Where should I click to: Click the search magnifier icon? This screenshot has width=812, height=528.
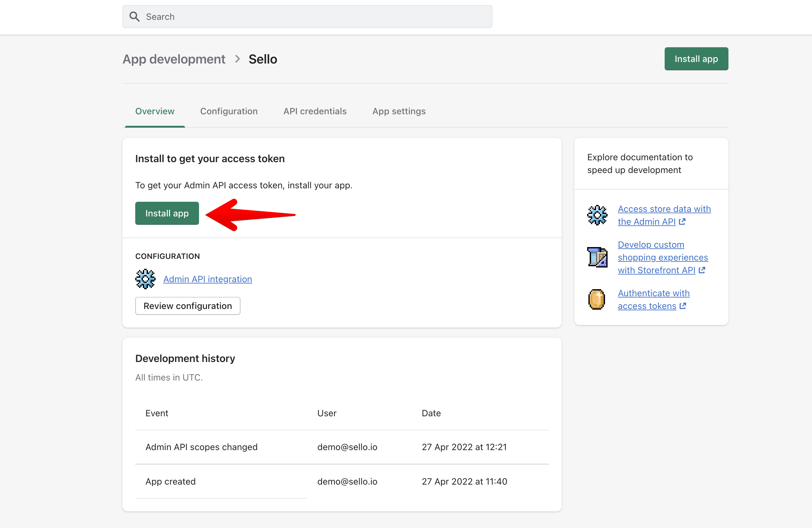134,16
